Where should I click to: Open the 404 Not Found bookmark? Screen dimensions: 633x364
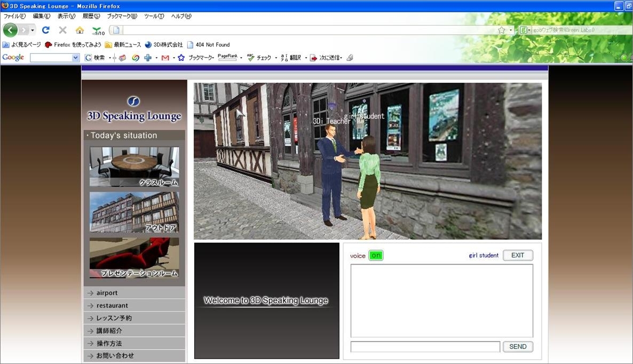click(208, 45)
